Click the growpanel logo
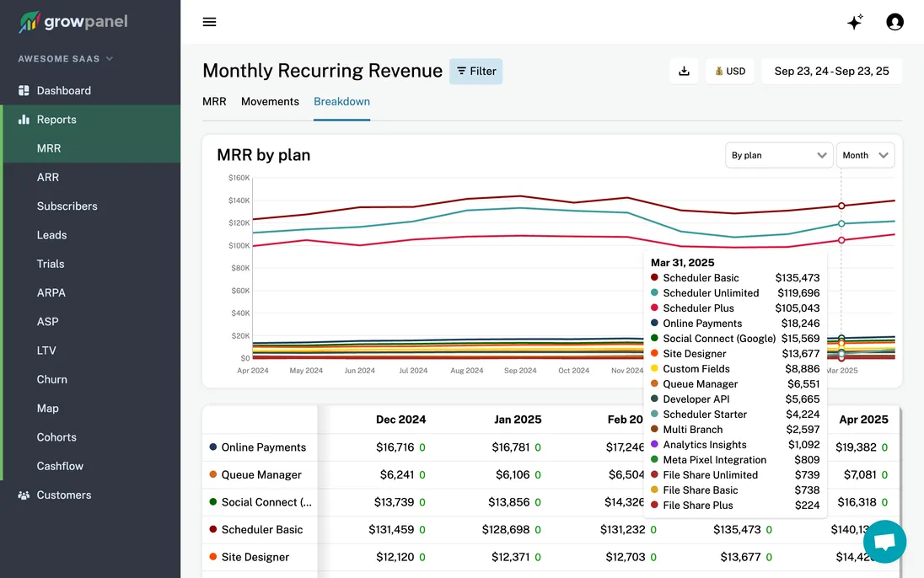This screenshot has height=578, width=924. tap(73, 22)
